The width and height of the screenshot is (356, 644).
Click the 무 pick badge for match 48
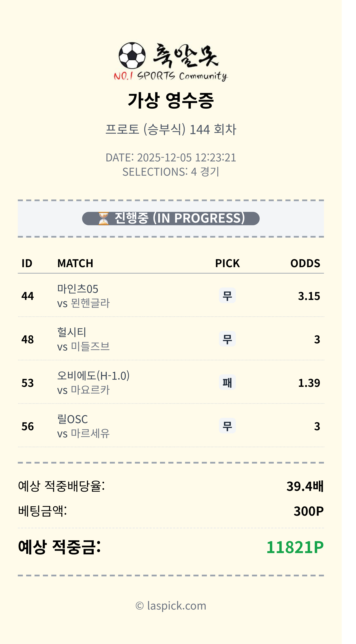point(227,339)
